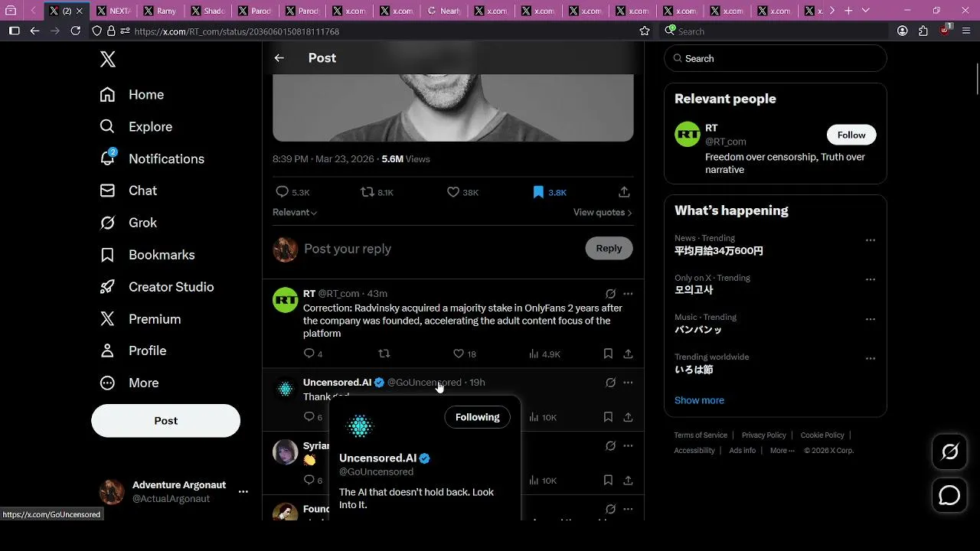Open the Privacy Policy link
The image size is (980, 551).
(x=764, y=435)
